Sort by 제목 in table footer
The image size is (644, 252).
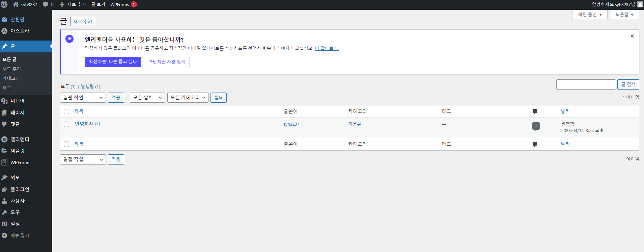pos(79,144)
